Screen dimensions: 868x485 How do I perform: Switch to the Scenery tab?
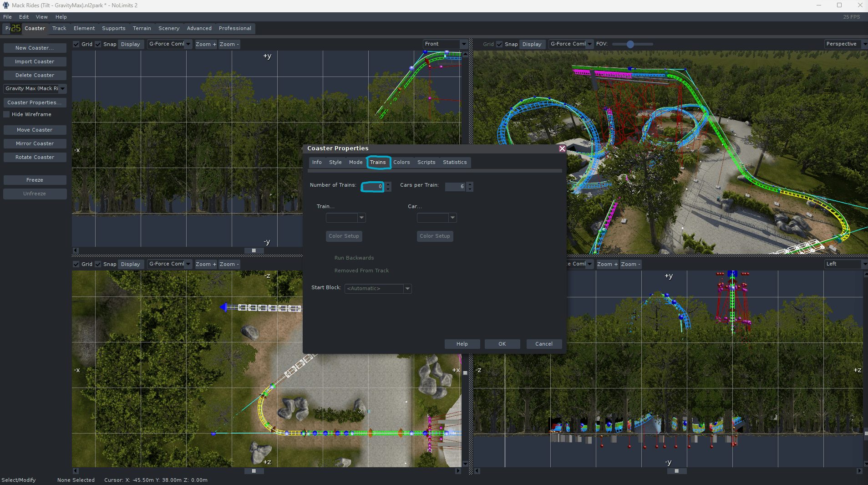[x=169, y=28]
